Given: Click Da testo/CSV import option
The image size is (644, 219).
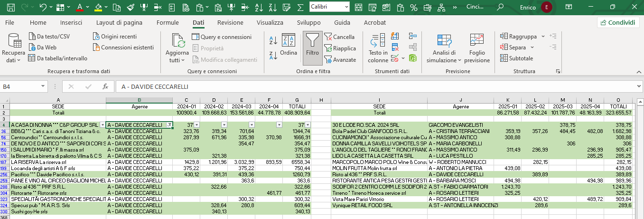Looking at the screenshot, I should click(49, 37).
